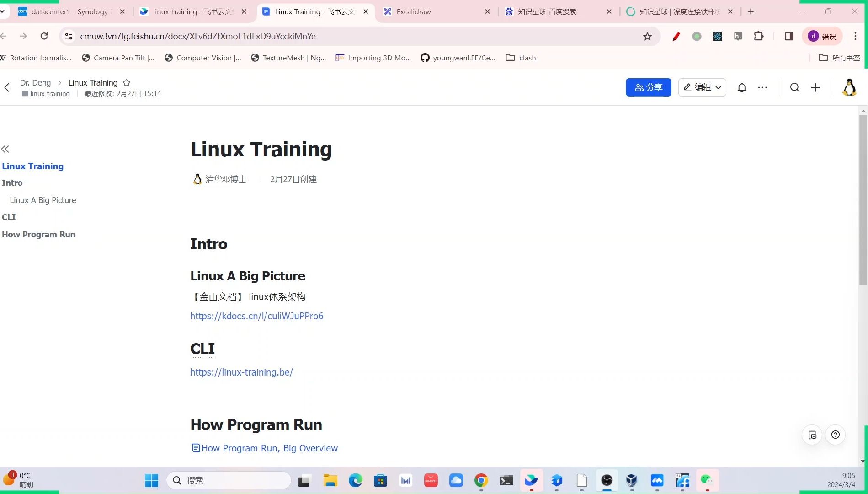
Task: Collapse the outline panel with the double-chevron icon
Action: point(5,149)
